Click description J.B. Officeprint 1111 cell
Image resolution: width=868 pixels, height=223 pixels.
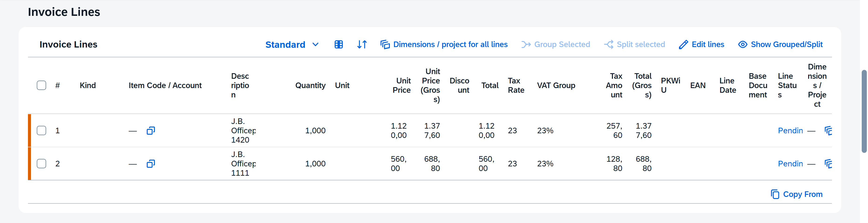pos(243,164)
